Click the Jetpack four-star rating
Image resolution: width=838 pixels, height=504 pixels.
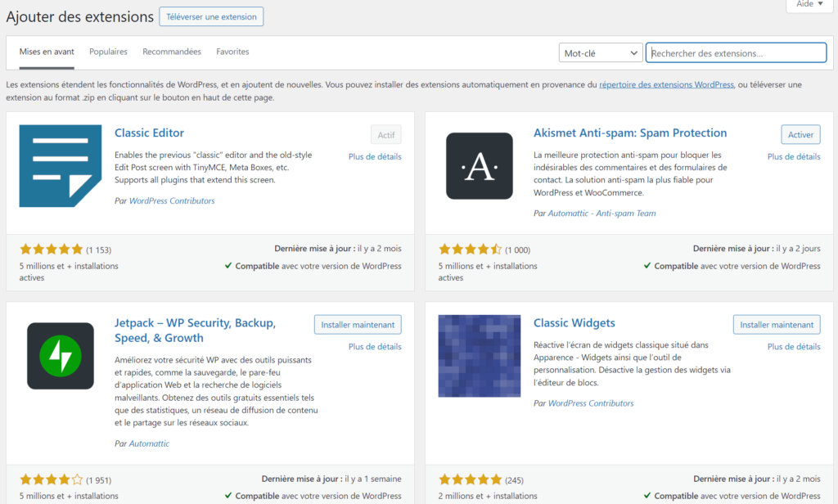point(52,479)
